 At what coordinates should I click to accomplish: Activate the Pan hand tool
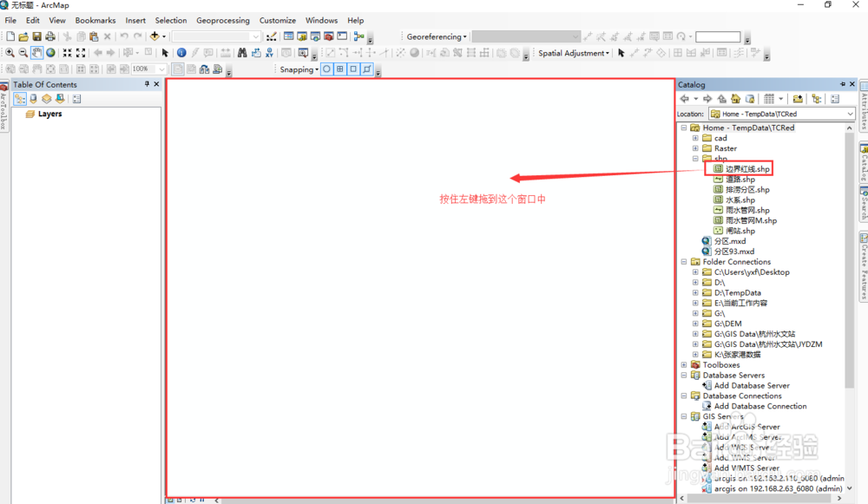36,53
